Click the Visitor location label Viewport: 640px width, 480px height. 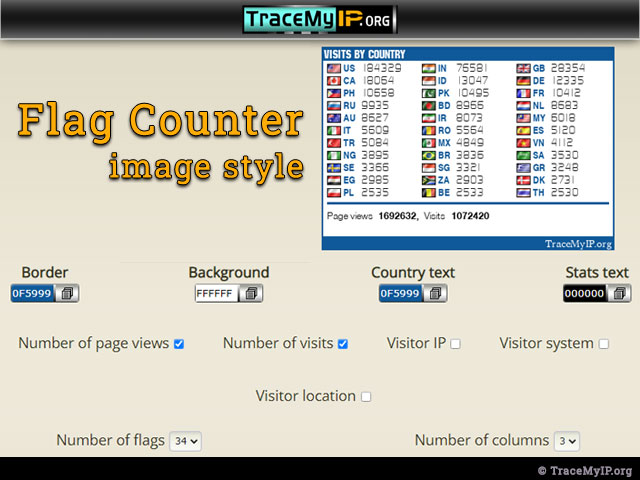point(306,396)
